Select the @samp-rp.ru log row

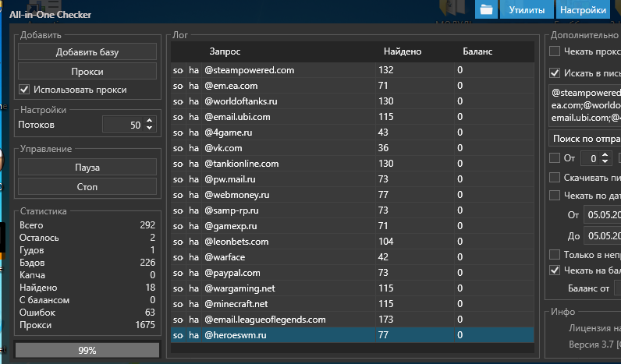tap(353, 210)
